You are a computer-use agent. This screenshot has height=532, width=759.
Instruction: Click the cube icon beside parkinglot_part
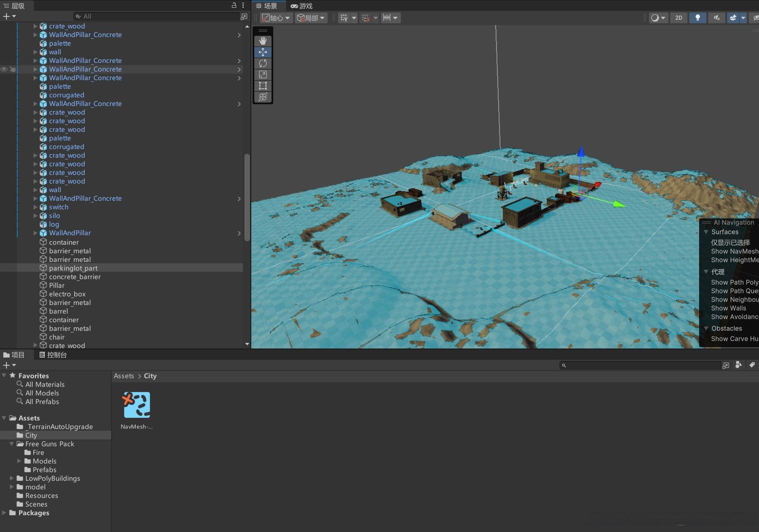pyautogui.click(x=43, y=268)
